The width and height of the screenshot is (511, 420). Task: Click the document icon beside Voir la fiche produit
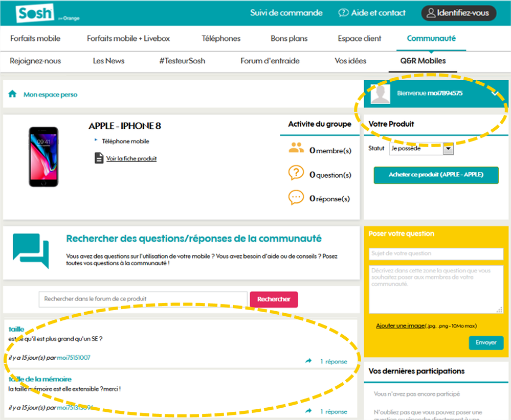pyautogui.click(x=99, y=158)
